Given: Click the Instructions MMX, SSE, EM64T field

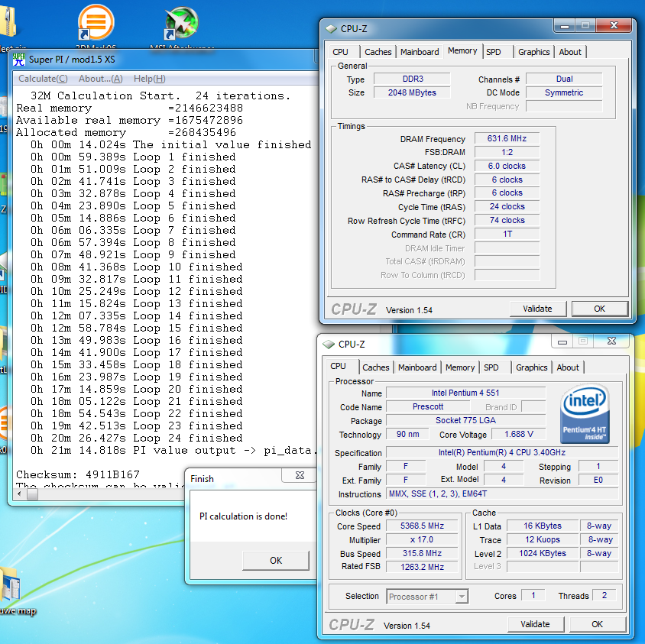Looking at the screenshot, I should [502, 494].
